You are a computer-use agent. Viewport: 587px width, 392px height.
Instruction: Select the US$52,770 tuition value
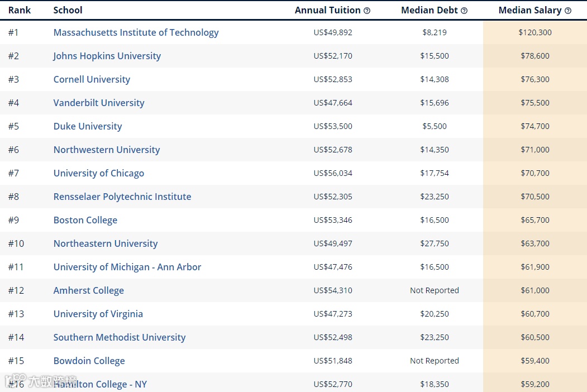pyautogui.click(x=333, y=384)
